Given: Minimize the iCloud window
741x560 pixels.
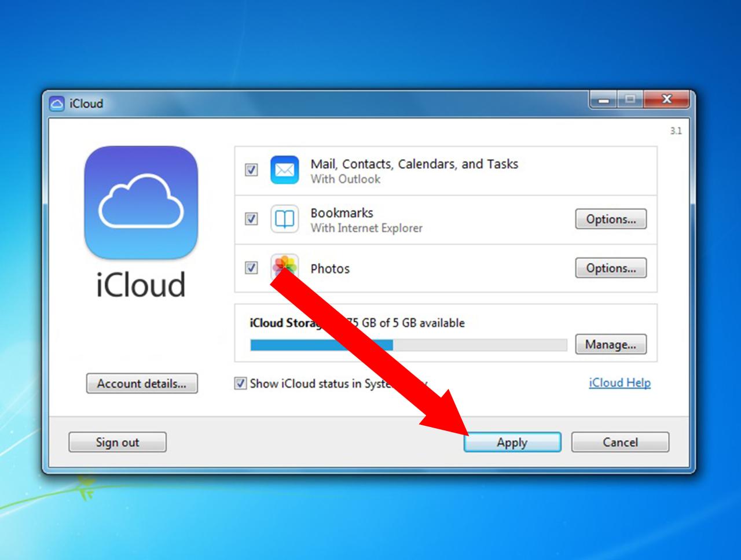Looking at the screenshot, I should point(604,100).
